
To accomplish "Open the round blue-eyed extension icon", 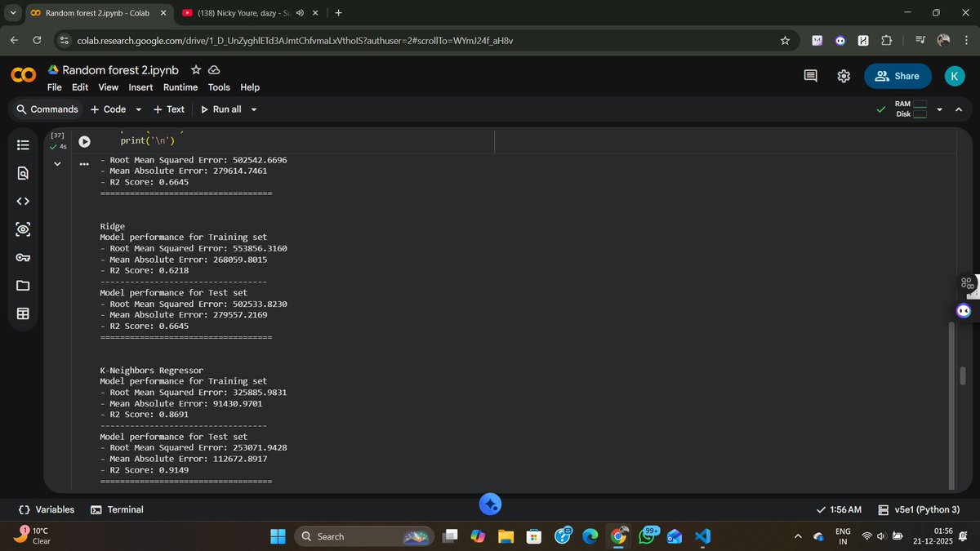I will coord(840,40).
